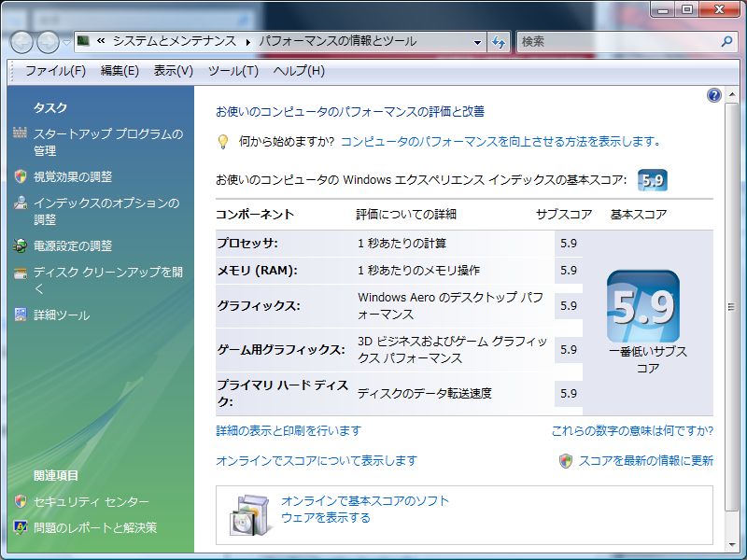The height and width of the screenshot is (560, 747).
Task: Open セキュリティ センター related link
Action: (91, 501)
